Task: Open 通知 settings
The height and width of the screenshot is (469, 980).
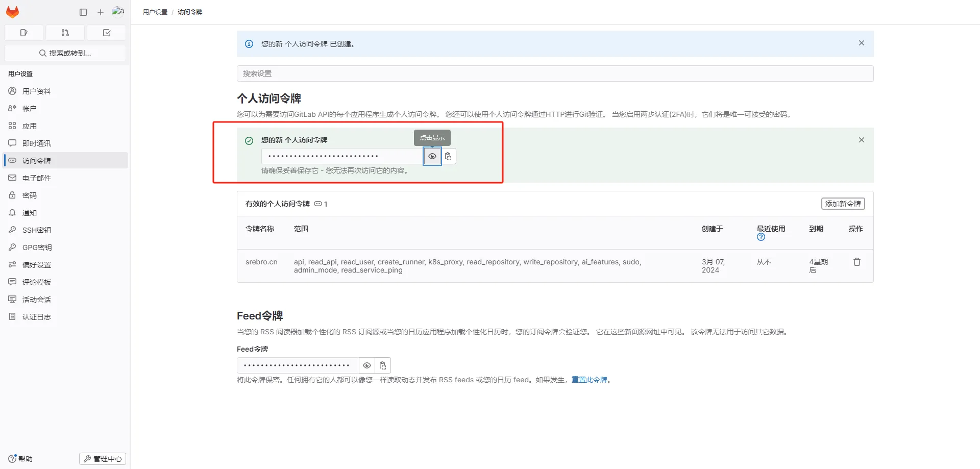Action: point(65,213)
